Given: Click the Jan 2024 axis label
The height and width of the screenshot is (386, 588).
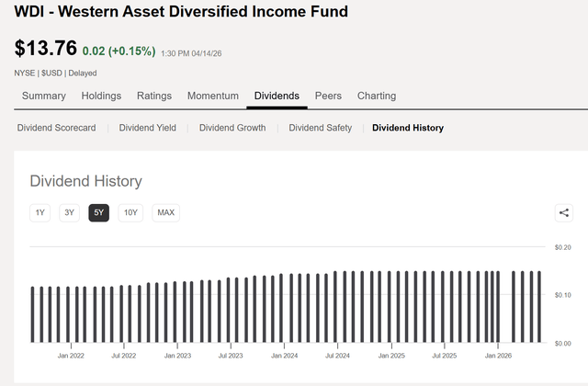Looking at the screenshot, I should tap(284, 356).
